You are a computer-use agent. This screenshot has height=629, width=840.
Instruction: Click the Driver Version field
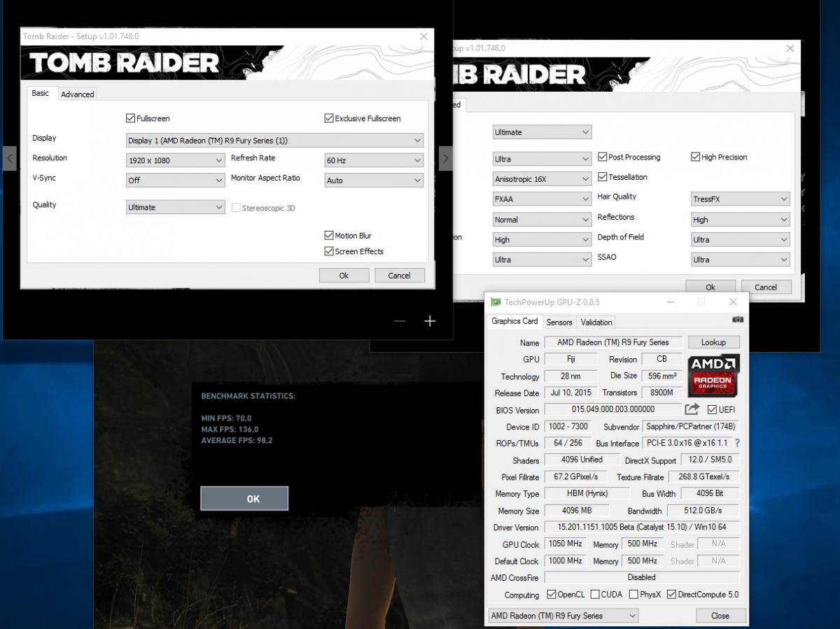pos(642,527)
